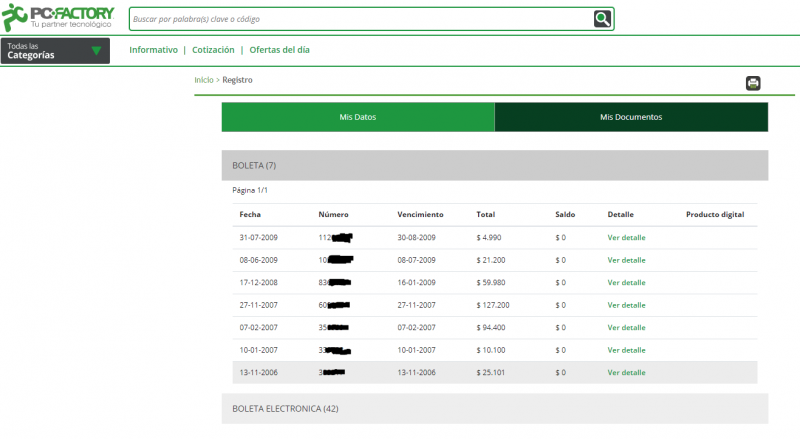View detail for the 13-11-2006 boleta
The image size is (800, 439).
[x=626, y=373]
